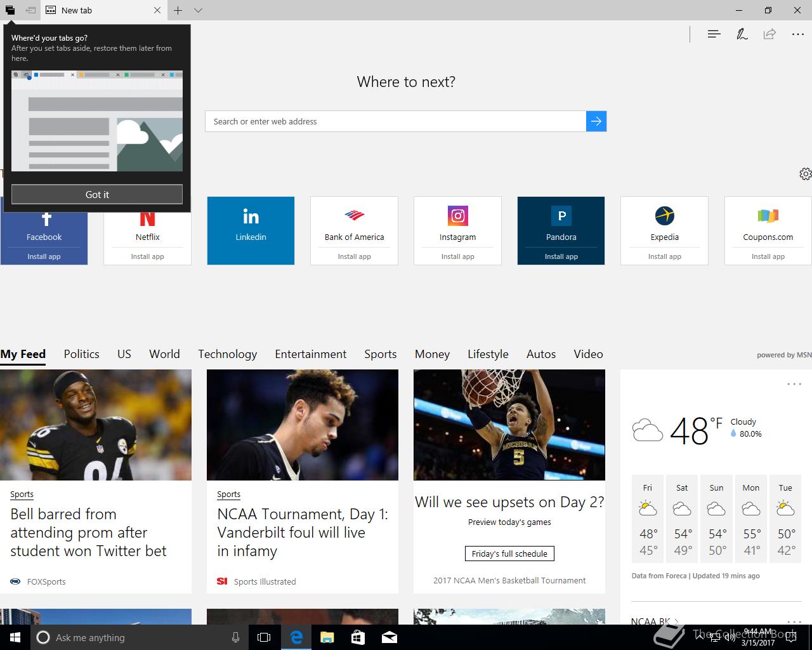Viewport: 812px width, 650px height.
Task: Switch to the US tab
Action: [124, 354]
